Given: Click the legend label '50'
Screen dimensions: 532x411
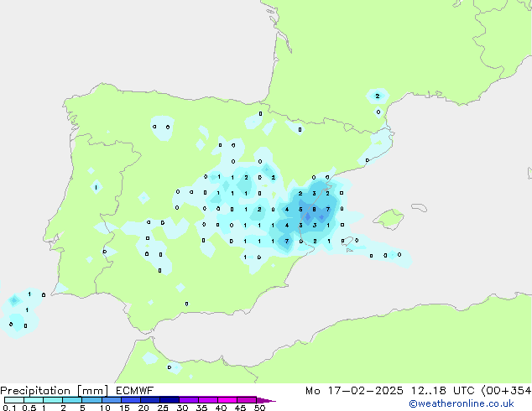Looking at the screenshot, I should click(259, 408).
